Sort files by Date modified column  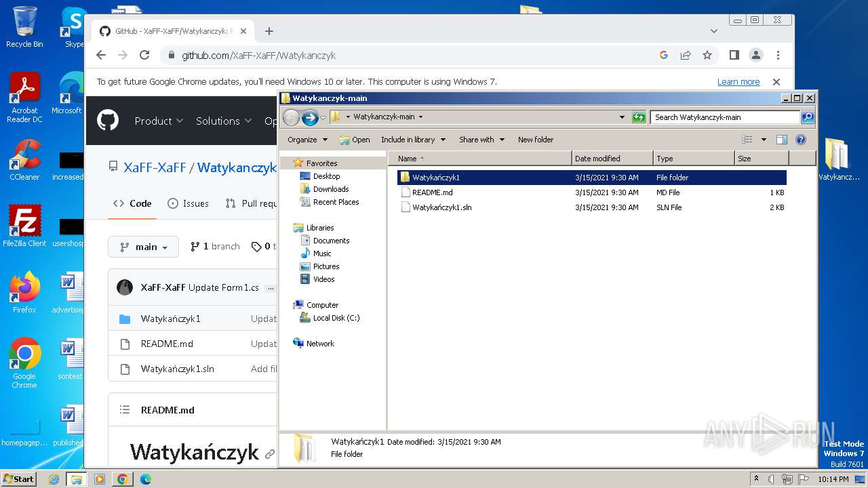[x=613, y=159]
